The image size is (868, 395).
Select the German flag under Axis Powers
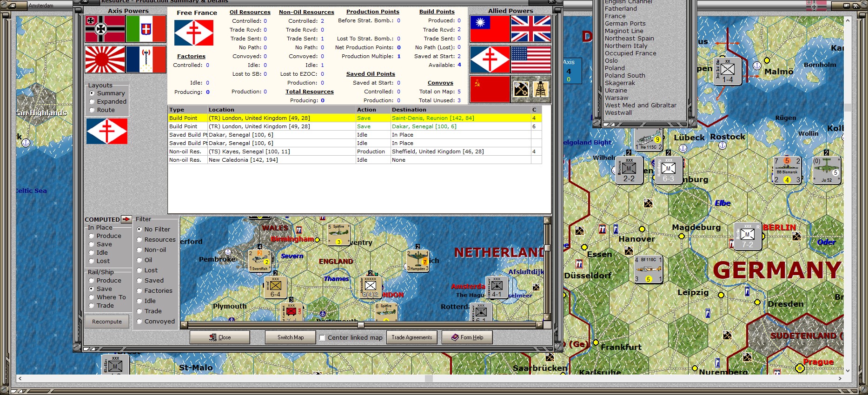click(x=105, y=29)
